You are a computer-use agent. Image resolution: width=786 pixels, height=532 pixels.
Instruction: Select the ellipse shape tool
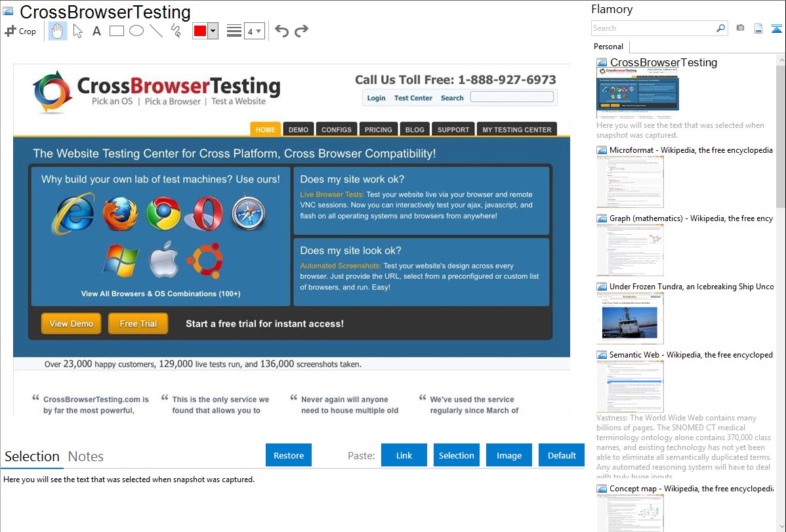pyautogui.click(x=136, y=31)
